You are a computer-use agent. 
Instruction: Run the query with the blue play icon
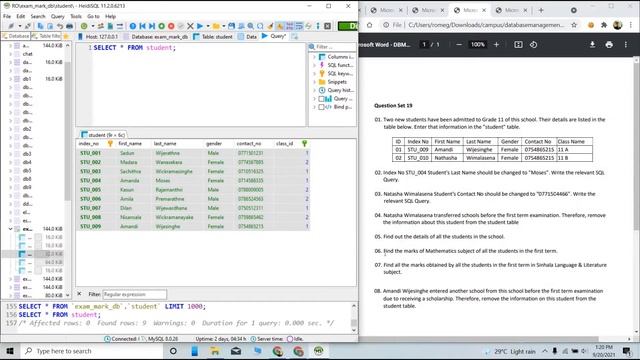[x=200, y=26]
